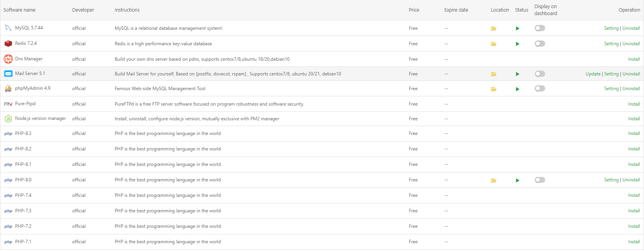The height and width of the screenshot is (251, 644).
Task: Click Redis green status play icon
Action: [x=518, y=44]
